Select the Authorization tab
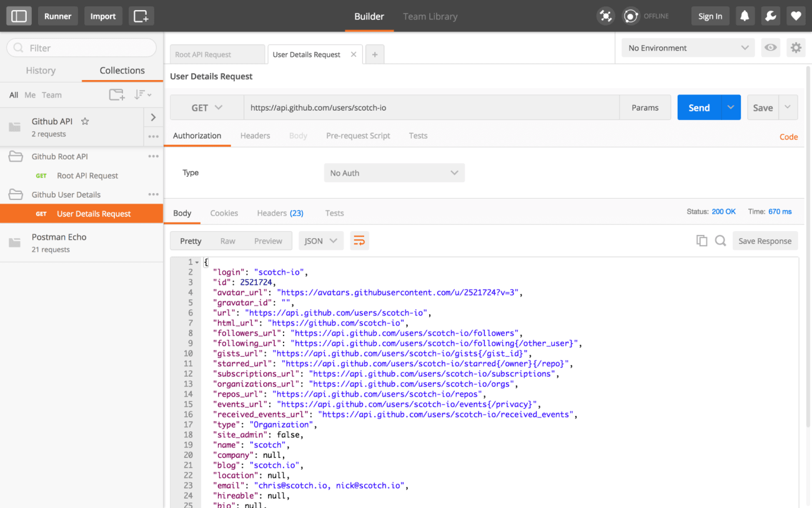Screen dimensions: 812x508 pos(197,136)
